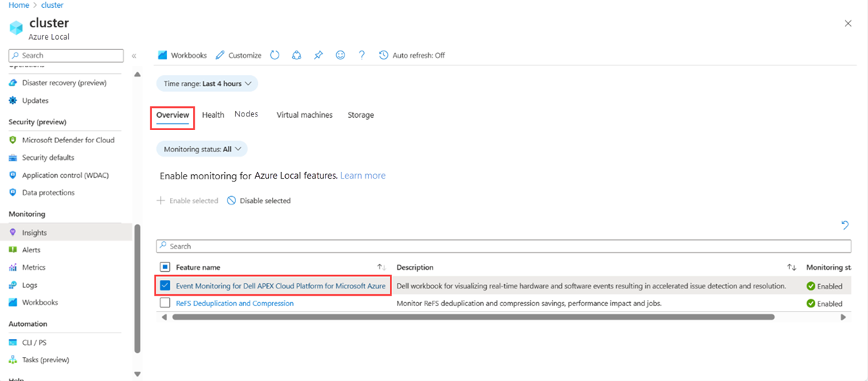Click the help question mark icon
The image size is (868, 381).
(362, 55)
